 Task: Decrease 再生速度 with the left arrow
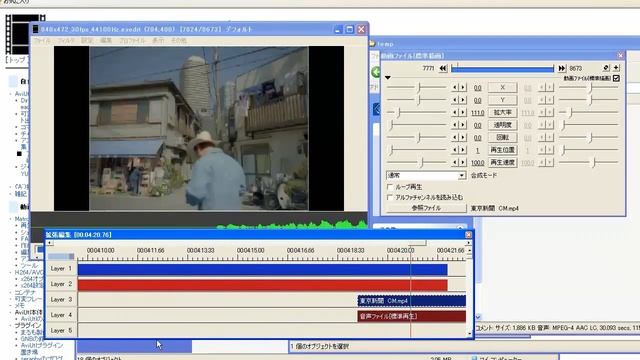click(455, 162)
